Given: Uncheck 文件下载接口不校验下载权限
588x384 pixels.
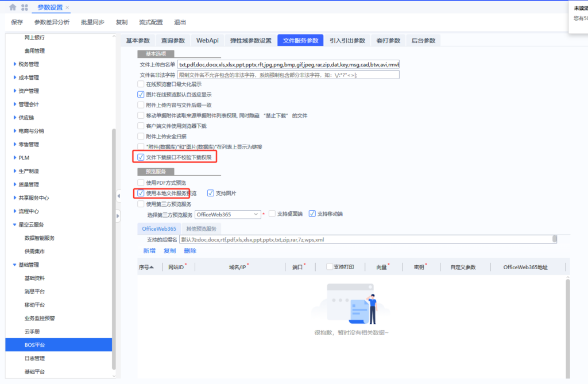Looking at the screenshot, I should point(141,157).
